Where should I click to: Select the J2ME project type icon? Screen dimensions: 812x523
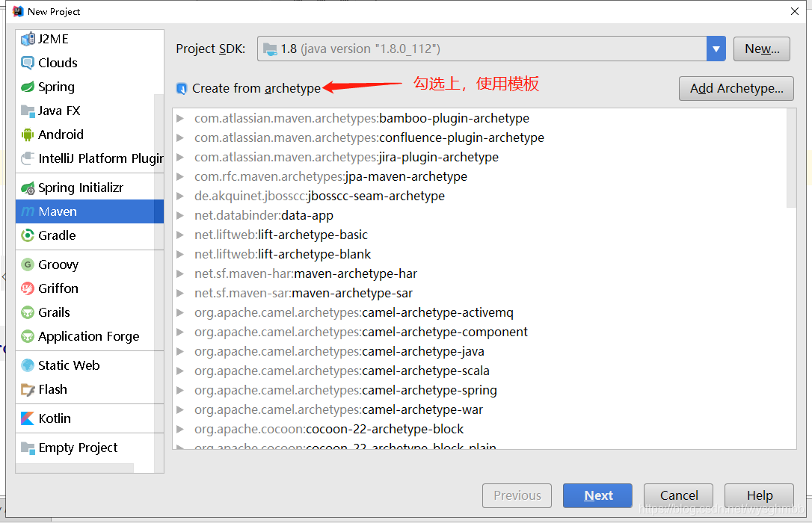pyautogui.click(x=28, y=40)
